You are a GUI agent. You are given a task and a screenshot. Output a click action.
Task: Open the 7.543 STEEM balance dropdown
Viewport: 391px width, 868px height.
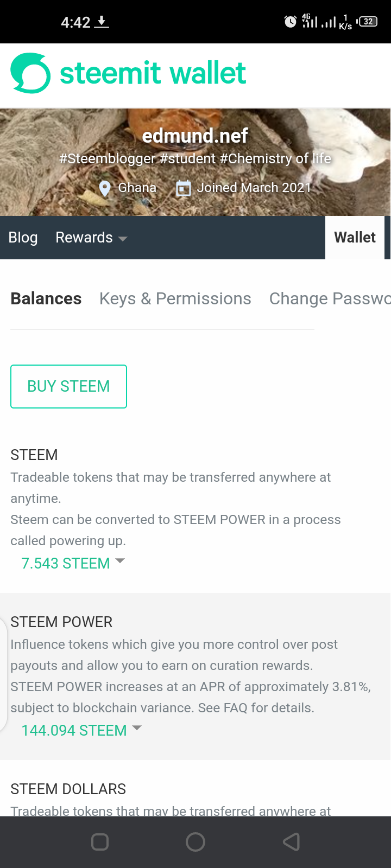73,563
